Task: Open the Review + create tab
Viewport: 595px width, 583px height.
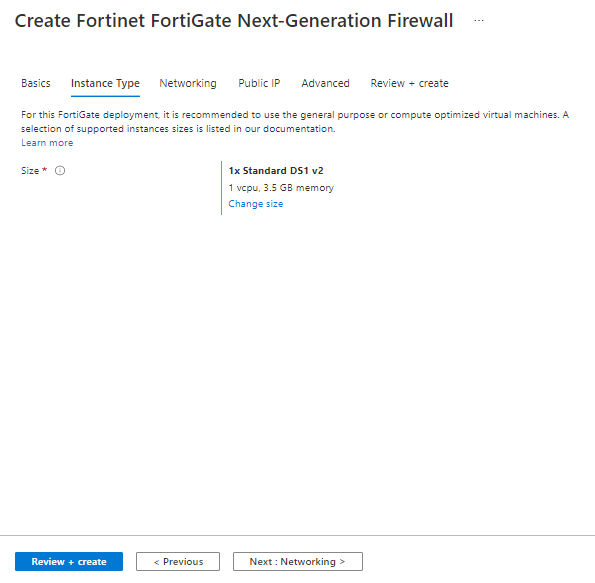Action: tap(409, 83)
